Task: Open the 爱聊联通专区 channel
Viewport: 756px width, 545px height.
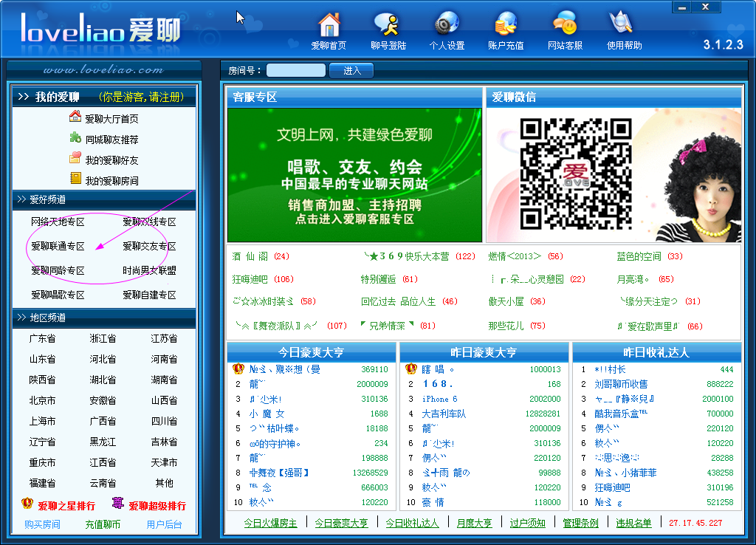Action: coord(58,247)
